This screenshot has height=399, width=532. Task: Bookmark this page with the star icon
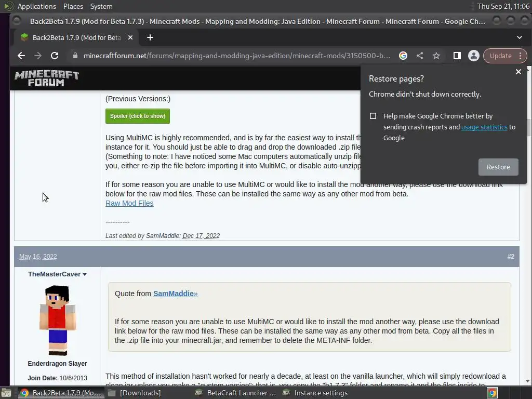pyautogui.click(x=436, y=56)
